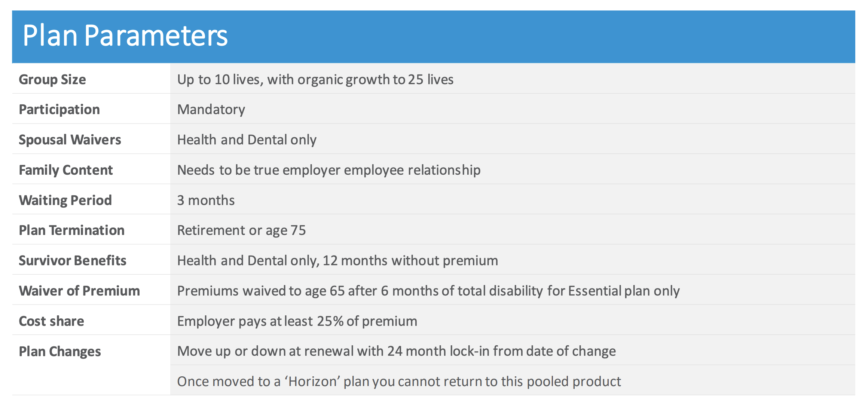Viewport: 868px width, 407px height.
Task: Click the Family Content label
Action: click(x=66, y=170)
